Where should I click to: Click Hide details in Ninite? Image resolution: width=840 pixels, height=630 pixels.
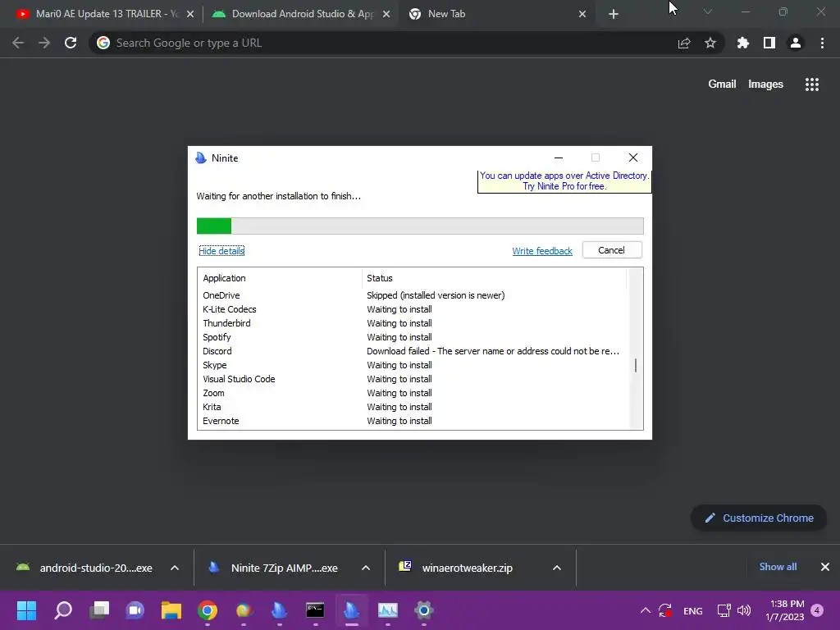tap(221, 251)
